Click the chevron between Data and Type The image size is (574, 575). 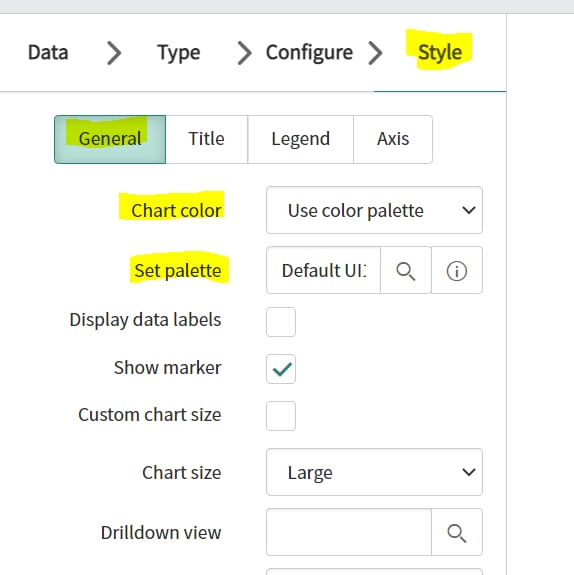click(x=114, y=53)
